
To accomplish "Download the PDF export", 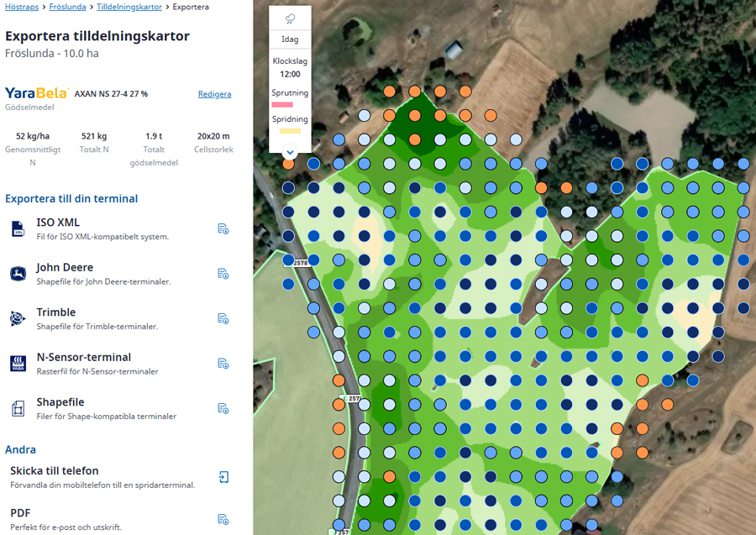I will point(223,519).
